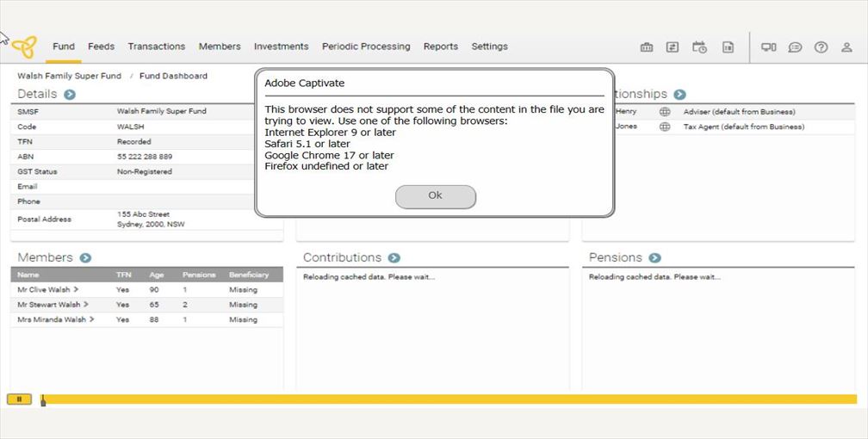Open the Settings menu

(489, 46)
